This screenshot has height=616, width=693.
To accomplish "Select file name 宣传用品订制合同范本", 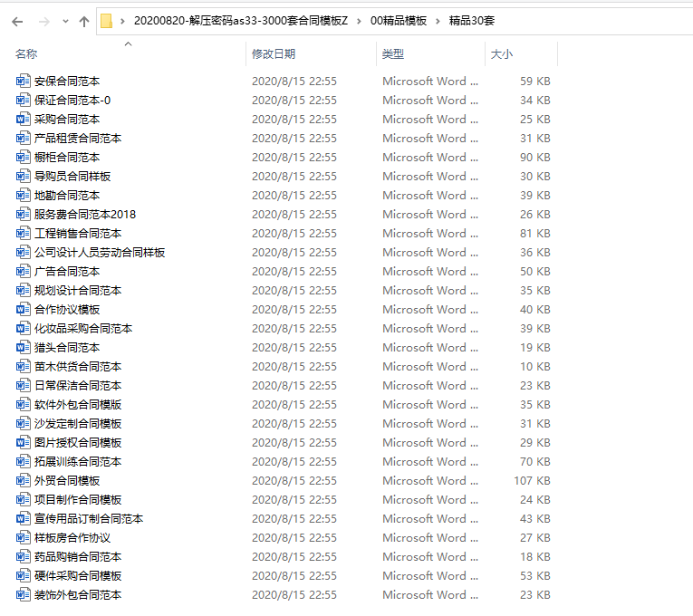I will (x=89, y=518).
